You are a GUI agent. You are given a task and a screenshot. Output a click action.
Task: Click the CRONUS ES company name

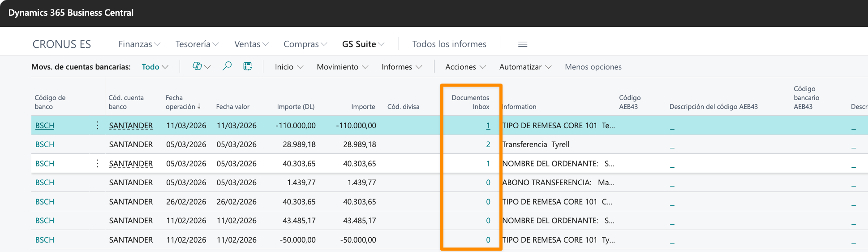pos(62,44)
